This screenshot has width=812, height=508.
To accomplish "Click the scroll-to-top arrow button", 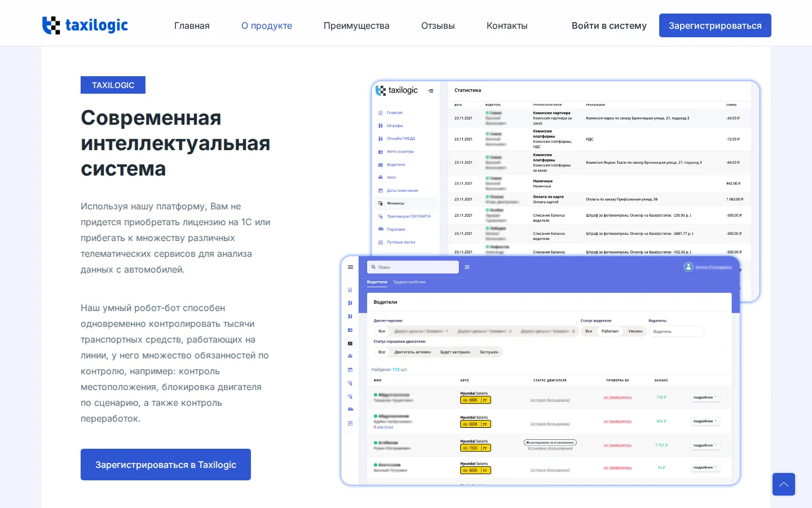I will pos(784,484).
